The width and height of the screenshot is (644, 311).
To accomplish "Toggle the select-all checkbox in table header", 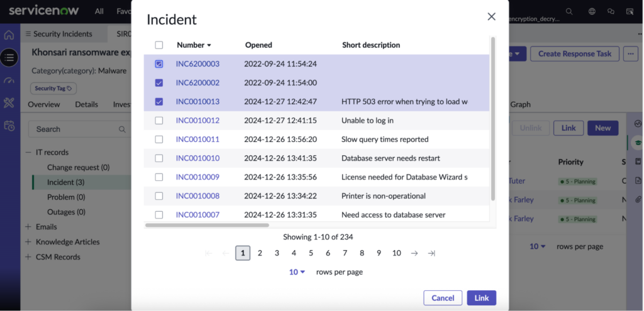I will pyautogui.click(x=159, y=45).
